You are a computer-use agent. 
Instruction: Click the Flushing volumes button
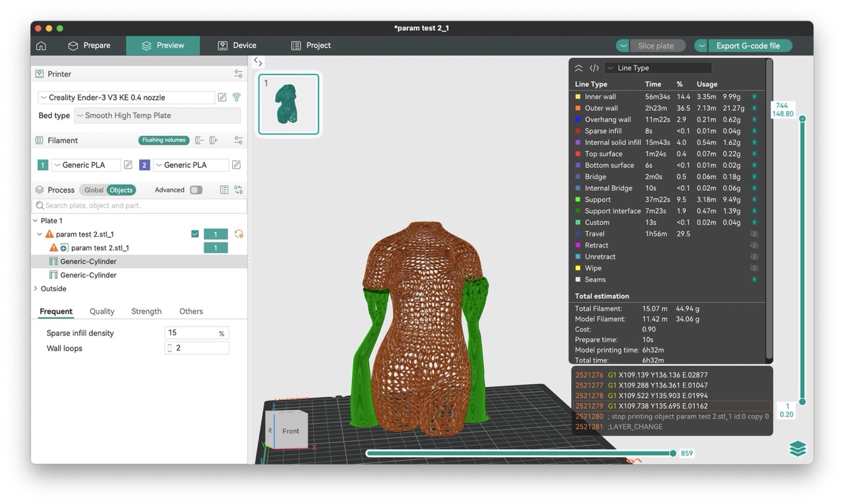pyautogui.click(x=164, y=140)
